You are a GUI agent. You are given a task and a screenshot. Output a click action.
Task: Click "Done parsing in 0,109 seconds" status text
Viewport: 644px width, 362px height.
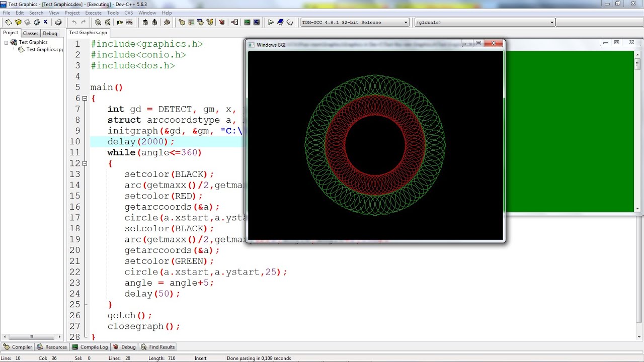click(259, 358)
